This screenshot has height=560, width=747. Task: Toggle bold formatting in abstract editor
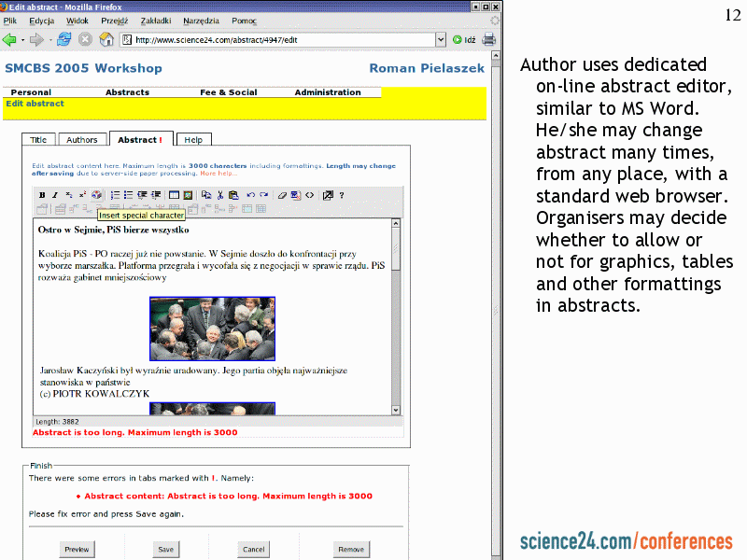coord(42,195)
